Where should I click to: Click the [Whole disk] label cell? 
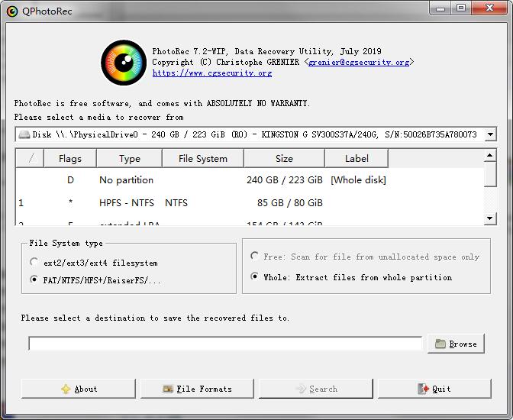tap(358, 179)
